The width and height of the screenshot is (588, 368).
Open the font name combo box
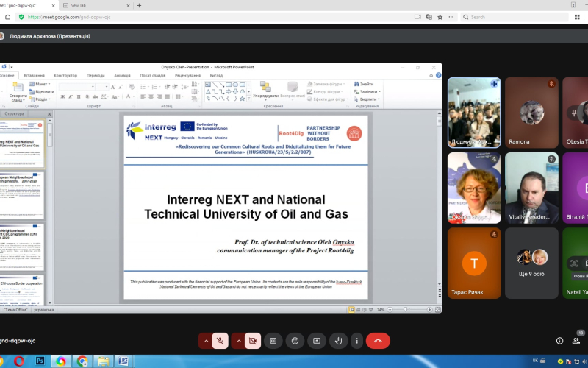(77, 87)
